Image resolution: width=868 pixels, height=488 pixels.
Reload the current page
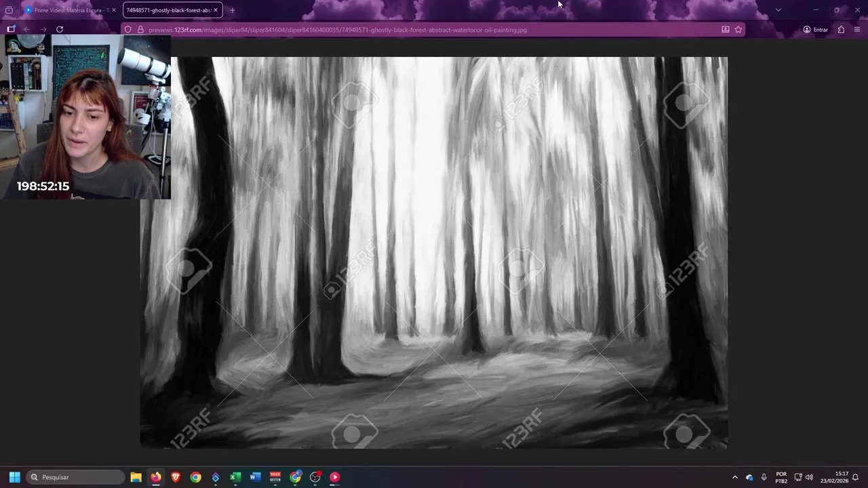60,29
